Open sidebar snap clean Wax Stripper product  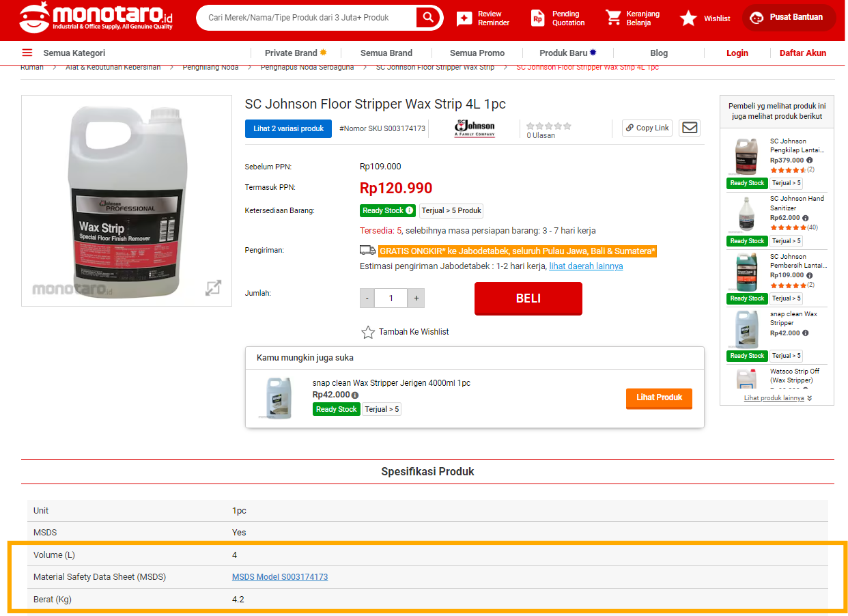[x=793, y=318]
